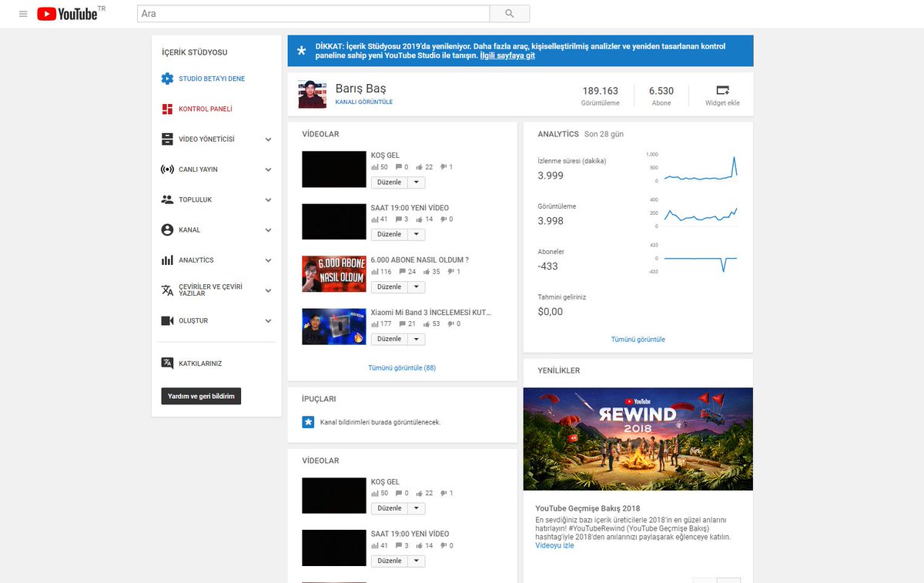Click the Katkılarınız translate icon

[167, 363]
